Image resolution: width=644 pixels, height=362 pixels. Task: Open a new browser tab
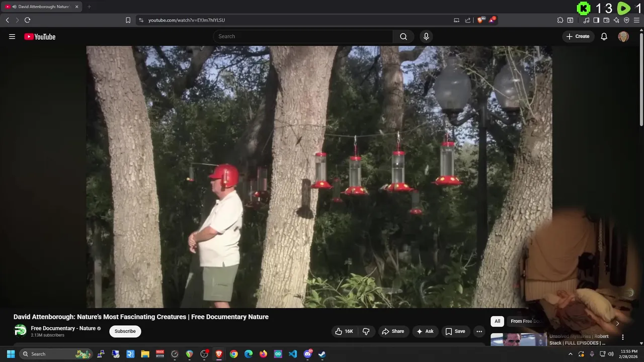point(89,7)
